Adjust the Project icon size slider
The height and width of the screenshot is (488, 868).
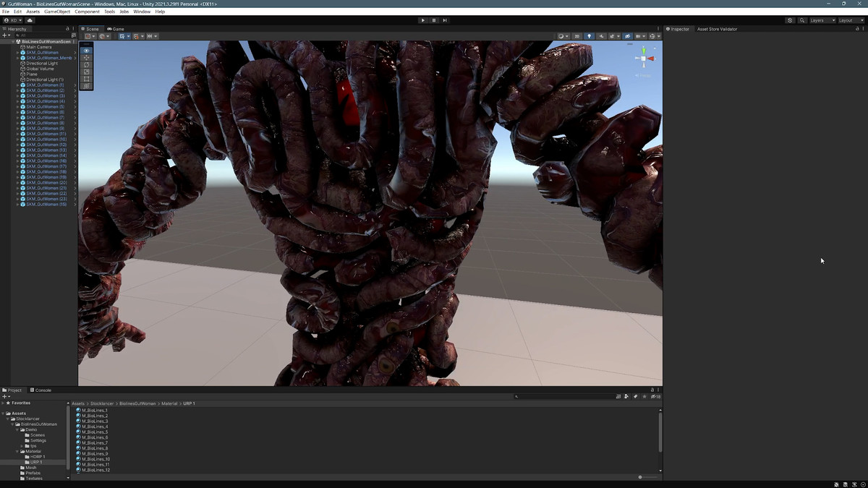[x=641, y=477]
